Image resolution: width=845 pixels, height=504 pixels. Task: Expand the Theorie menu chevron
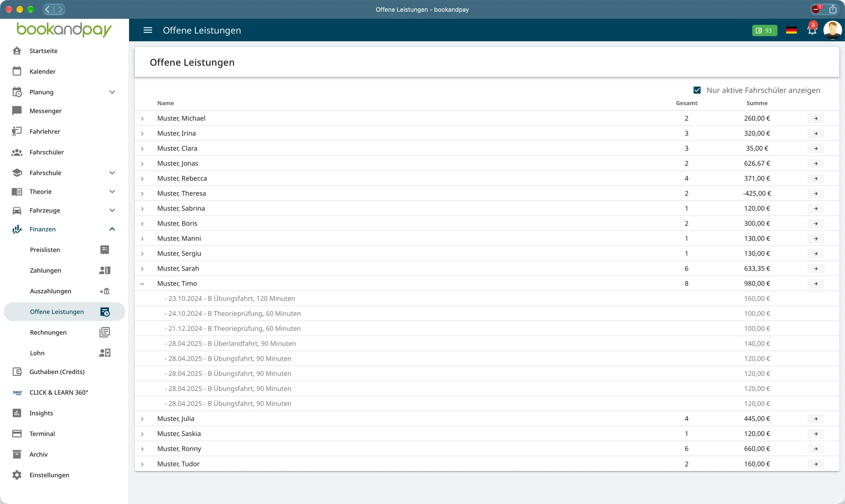pos(112,192)
